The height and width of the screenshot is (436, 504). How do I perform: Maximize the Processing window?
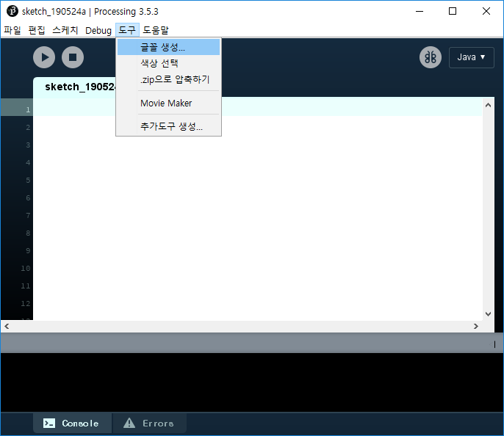tap(453, 11)
